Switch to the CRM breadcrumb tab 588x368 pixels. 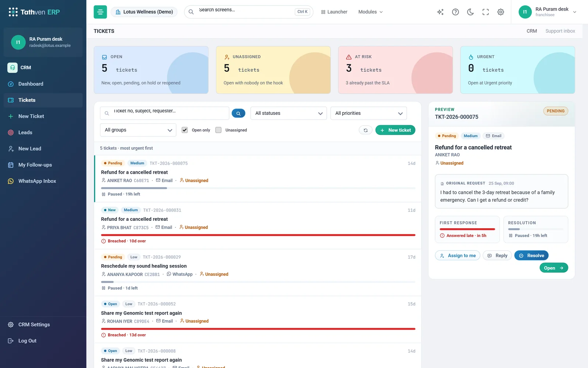tap(531, 31)
